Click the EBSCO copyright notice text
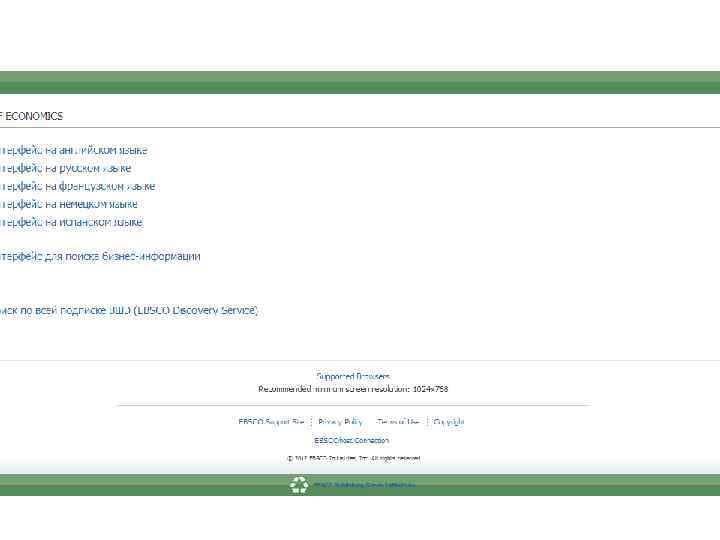 point(353,458)
